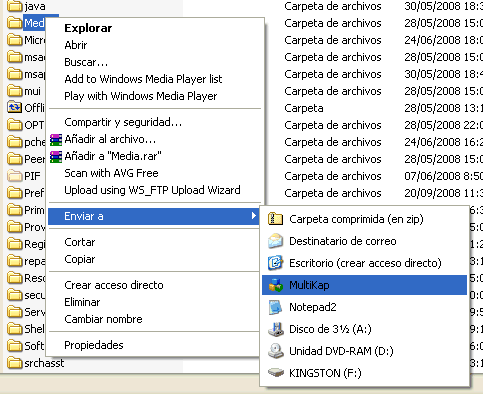The width and height of the screenshot is (483, 394).
Task: Send to Destinatario de correo
Action: [x=364, y=241]
